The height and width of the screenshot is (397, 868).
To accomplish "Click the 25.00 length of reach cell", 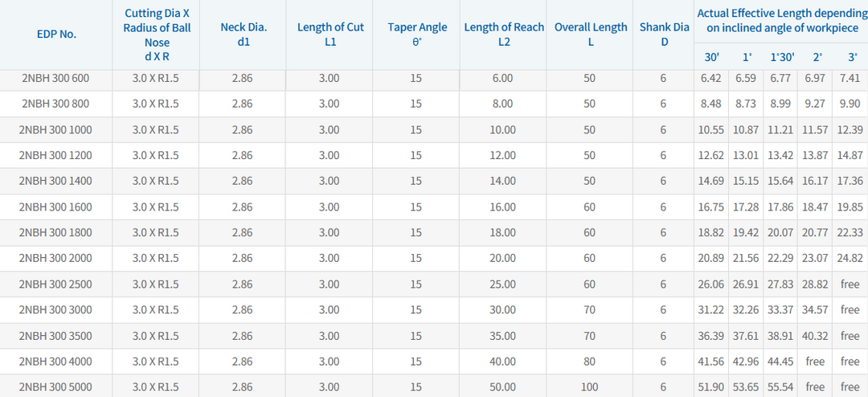I will (x=502, y=284).
